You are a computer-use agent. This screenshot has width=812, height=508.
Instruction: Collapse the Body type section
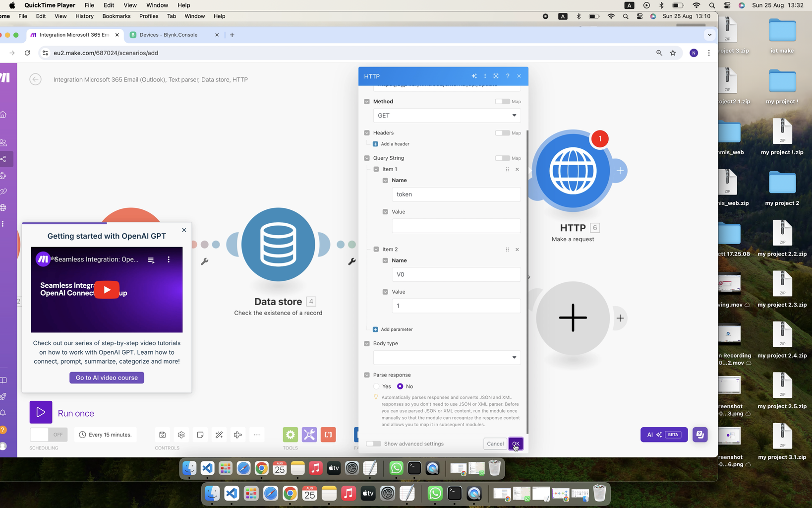(367, 343)
